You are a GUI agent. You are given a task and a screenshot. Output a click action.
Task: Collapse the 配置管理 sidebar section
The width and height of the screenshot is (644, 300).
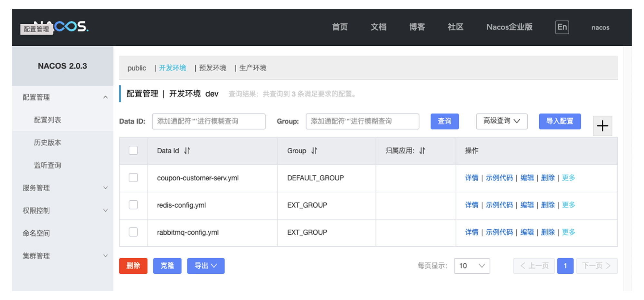click(105, 97)
